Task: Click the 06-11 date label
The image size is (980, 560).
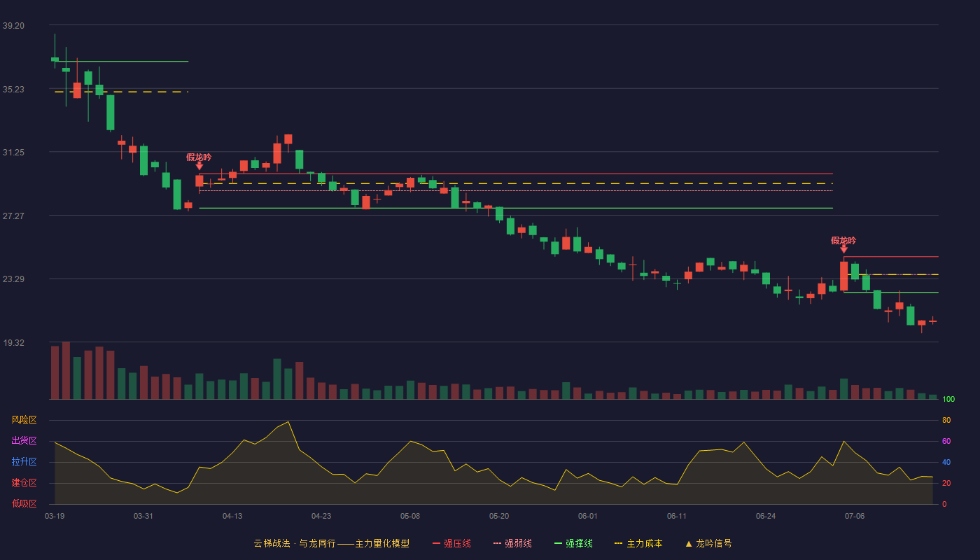Action: pos(677,516)
